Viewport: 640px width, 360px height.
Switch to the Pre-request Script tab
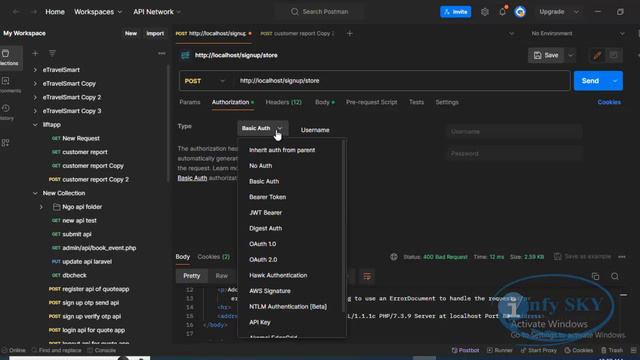pos(371,102)
